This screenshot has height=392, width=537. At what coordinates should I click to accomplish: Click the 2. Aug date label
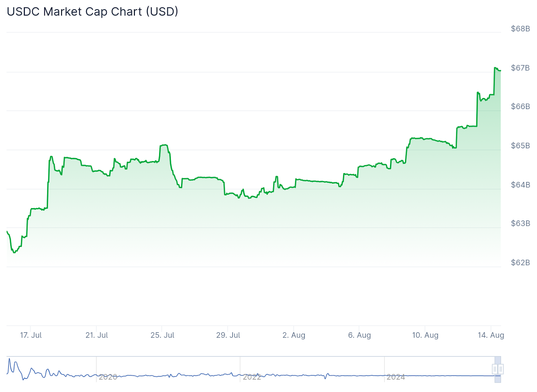pos(294,335)
